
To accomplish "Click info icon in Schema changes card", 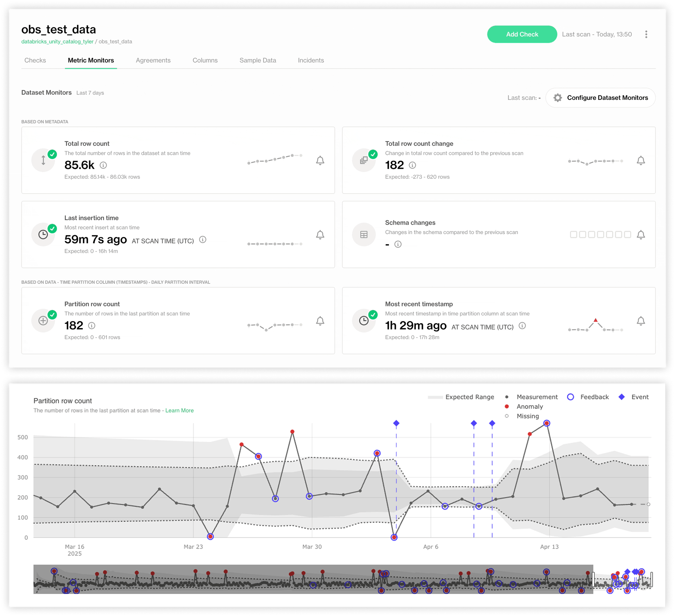I will click(x=398, y=244).
